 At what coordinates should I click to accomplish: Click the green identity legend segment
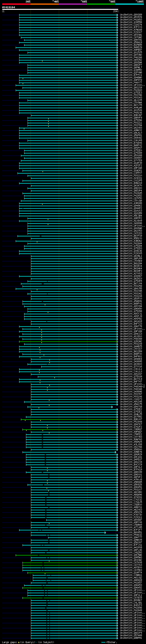[x=101, y=4]
